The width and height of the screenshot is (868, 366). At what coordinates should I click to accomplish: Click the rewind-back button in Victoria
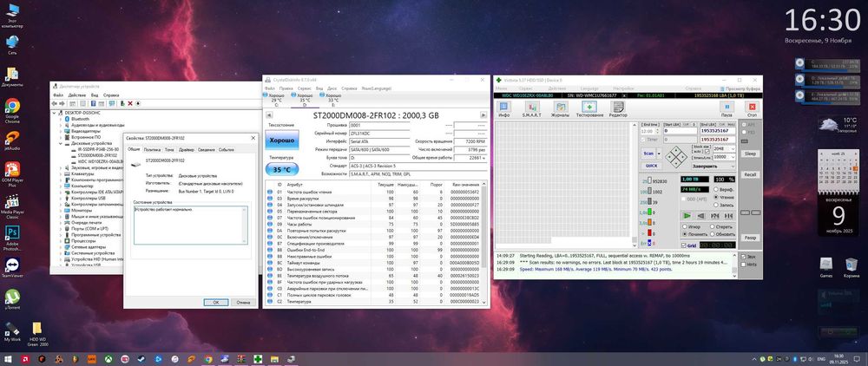click(700, 216)
